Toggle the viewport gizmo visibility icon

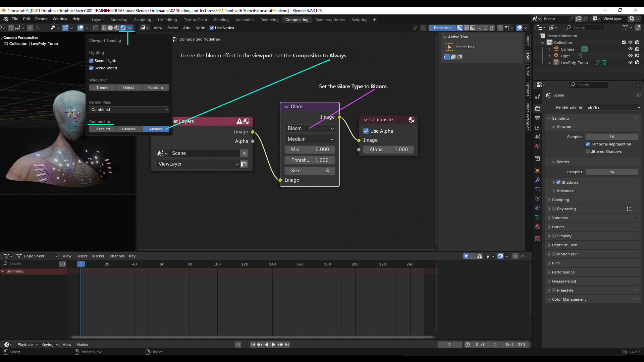65,28
